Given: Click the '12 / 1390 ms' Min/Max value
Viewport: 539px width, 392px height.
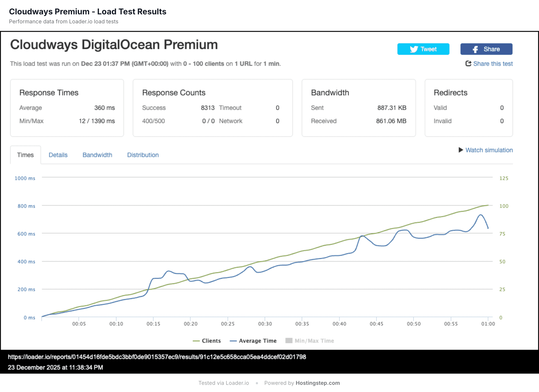Looking at the screenshot, I should (97, 121).
